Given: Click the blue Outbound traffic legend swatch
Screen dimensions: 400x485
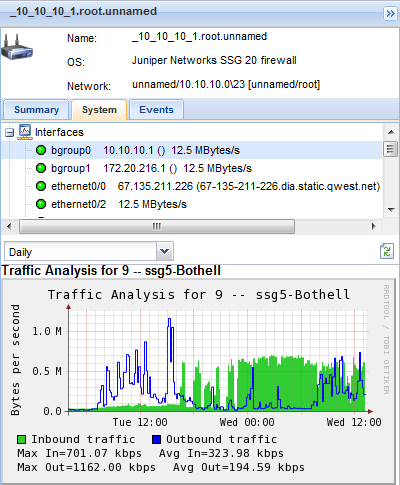Looking at the screenshot, I should point(156,439).
